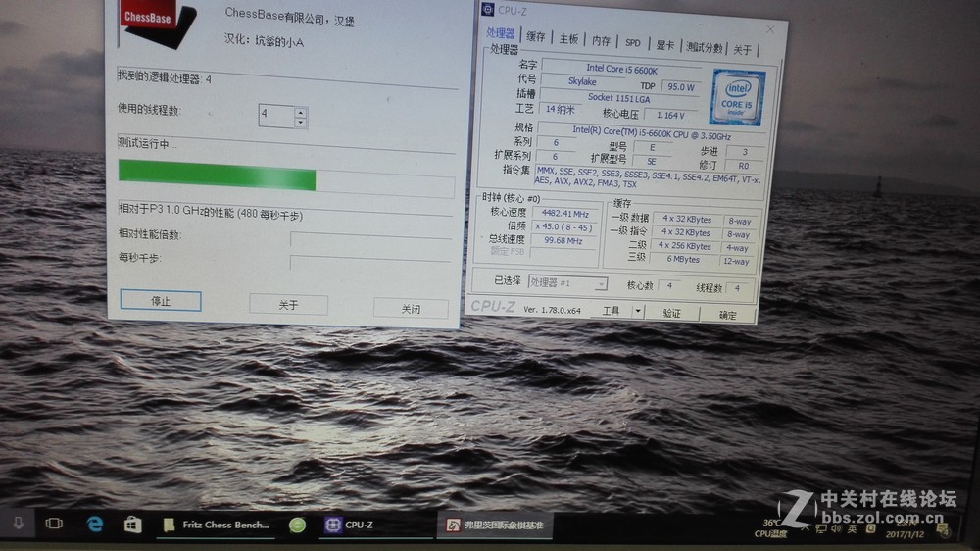
Task: Open the network icon in system tray
Action: [820, 529]
